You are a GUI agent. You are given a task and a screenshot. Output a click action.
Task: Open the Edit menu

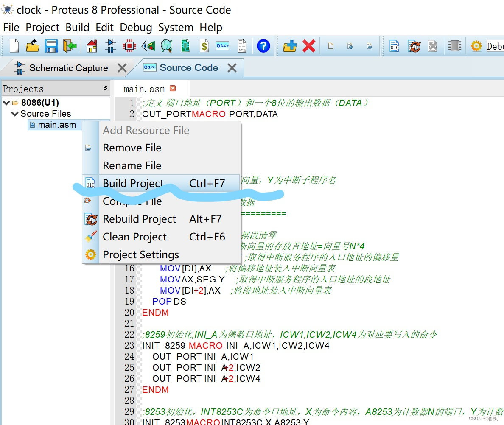(x=104, y=27)
